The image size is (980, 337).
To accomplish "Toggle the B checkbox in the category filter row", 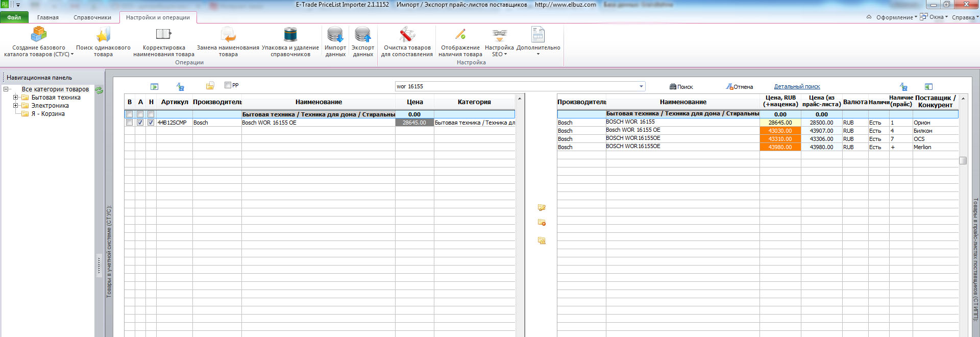I will point(130,114).
